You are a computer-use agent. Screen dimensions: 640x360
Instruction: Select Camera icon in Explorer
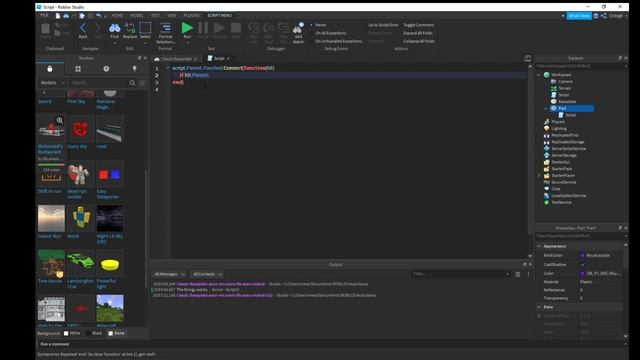553,81
